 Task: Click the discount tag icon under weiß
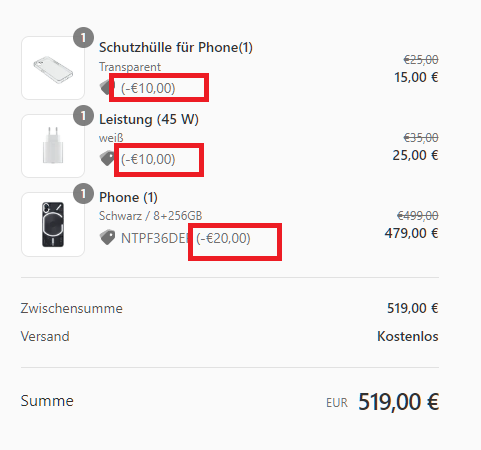[x=107, y=159]
